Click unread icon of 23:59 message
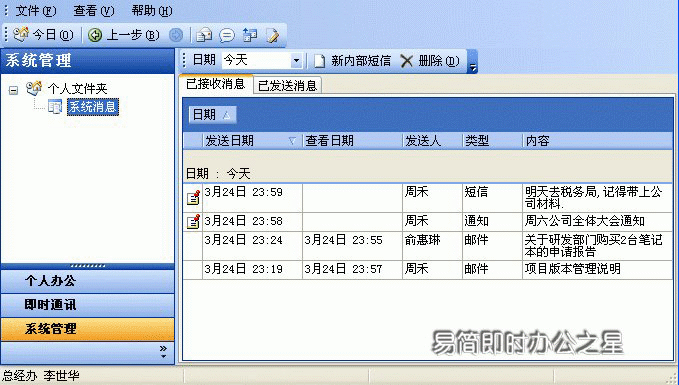 point(193,197)
